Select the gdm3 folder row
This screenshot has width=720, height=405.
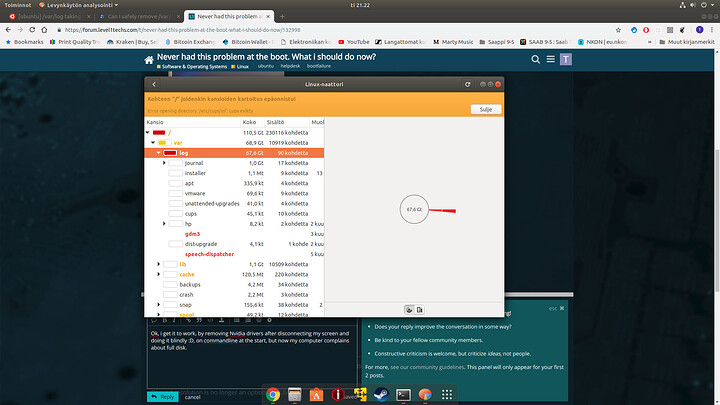point(234,234)
